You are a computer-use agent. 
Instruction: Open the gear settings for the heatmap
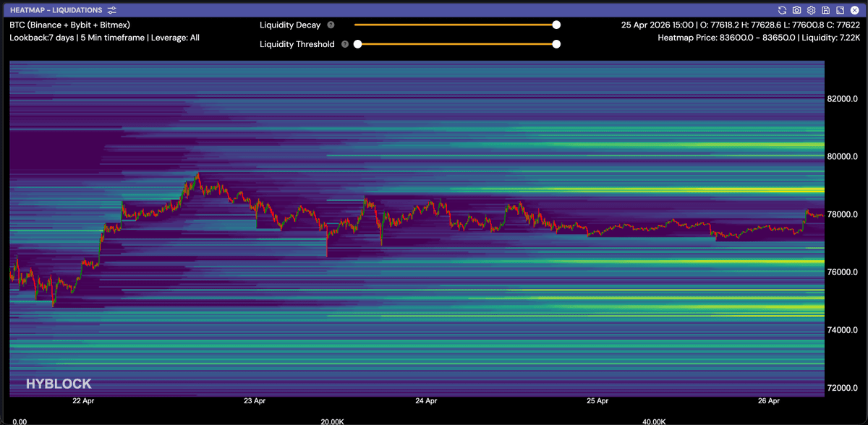click(x=812, y=10)
